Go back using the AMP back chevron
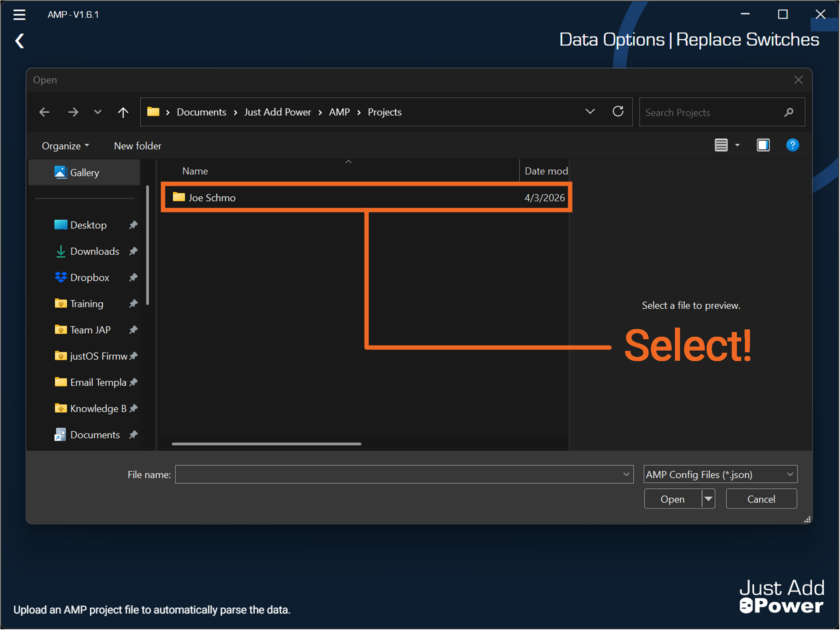Image resolution: width=840 pixels, height=630 pixels. click(x=20, y=41)
